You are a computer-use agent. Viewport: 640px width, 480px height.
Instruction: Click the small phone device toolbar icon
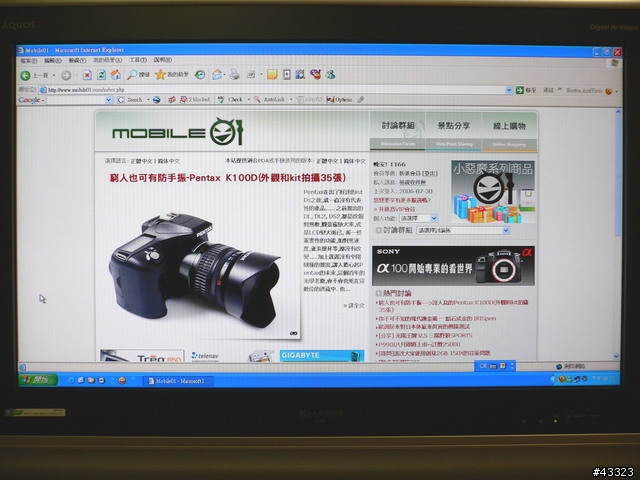point(287,74)
